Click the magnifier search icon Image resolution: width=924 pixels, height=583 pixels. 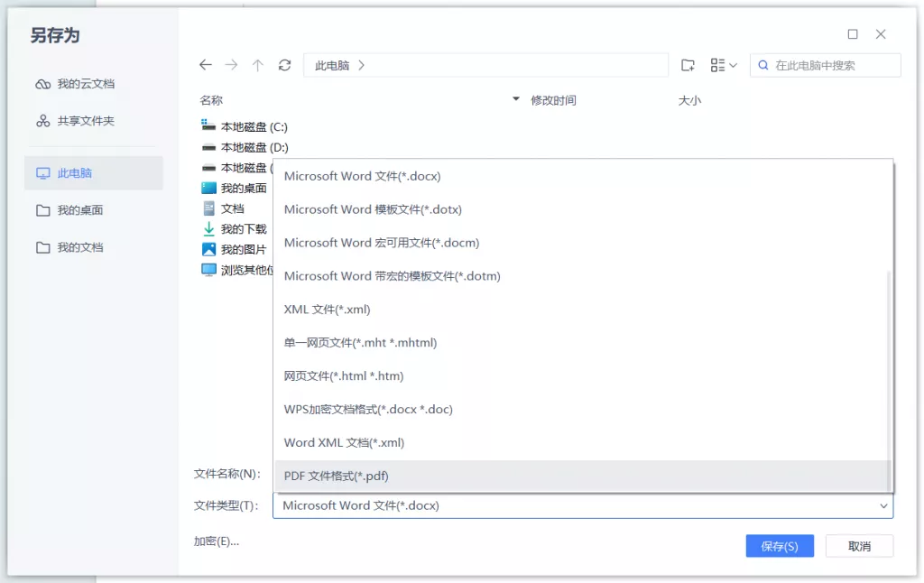[x=763, y=66]
